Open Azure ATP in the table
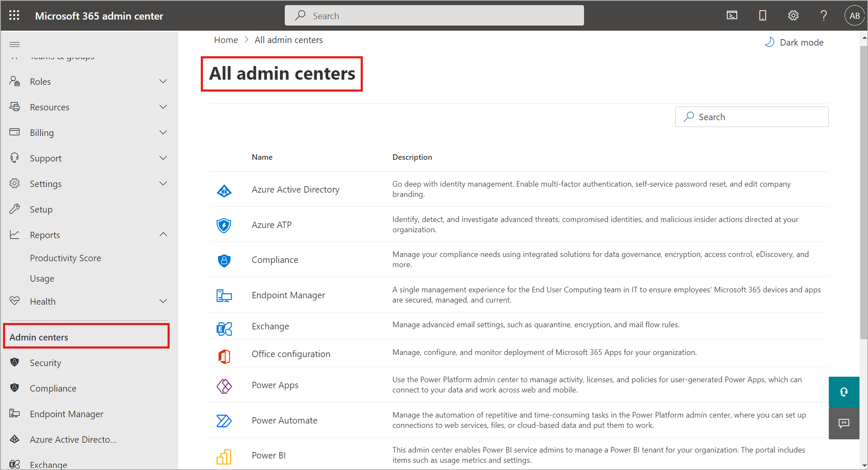The width and height of the screenshot is (868, 470). [272, 225]
